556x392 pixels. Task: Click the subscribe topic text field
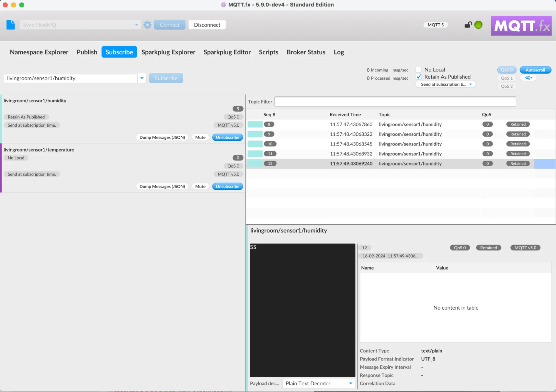click(71, 78)
